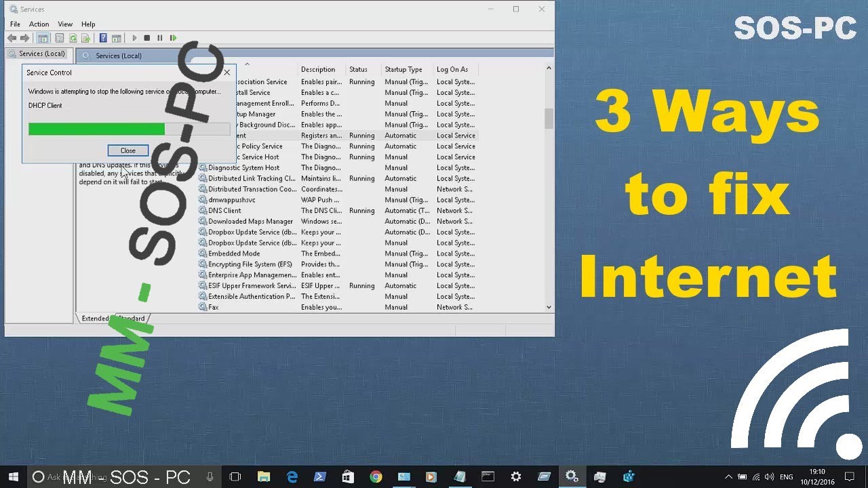This screenshot has height=488, width=868.
Task: Click the scrollbar up arrow in services list
Action: click(x=549, y=69)
